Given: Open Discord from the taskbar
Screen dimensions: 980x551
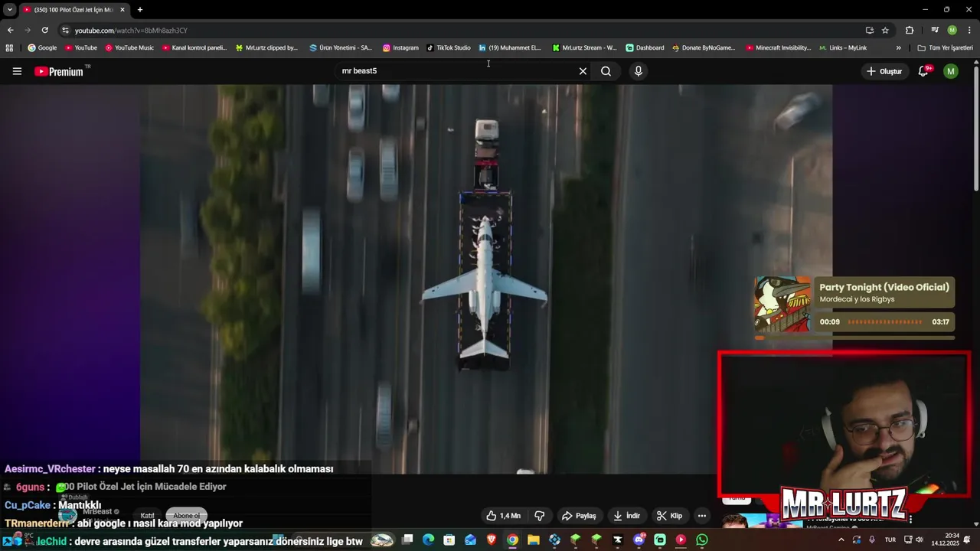Looking at the screenshot, I should tap(639, 540).
